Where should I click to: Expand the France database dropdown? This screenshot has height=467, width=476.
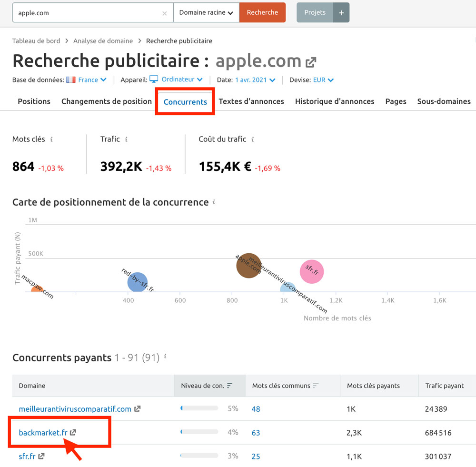(92, 80)
